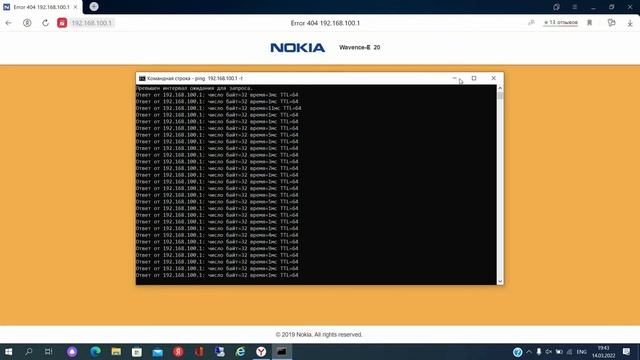Click the translate page icon in address bar
The image size is (640, 360).
(531, 23)
